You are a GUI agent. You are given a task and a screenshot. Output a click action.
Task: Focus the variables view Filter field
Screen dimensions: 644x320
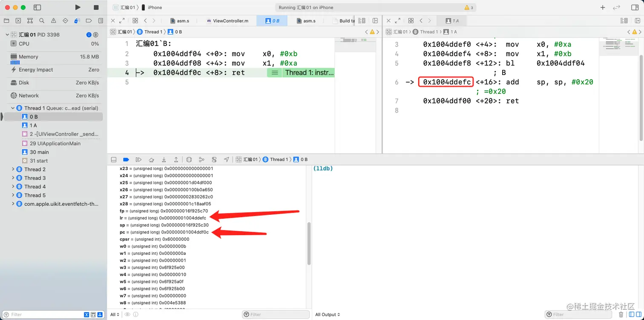276,314
